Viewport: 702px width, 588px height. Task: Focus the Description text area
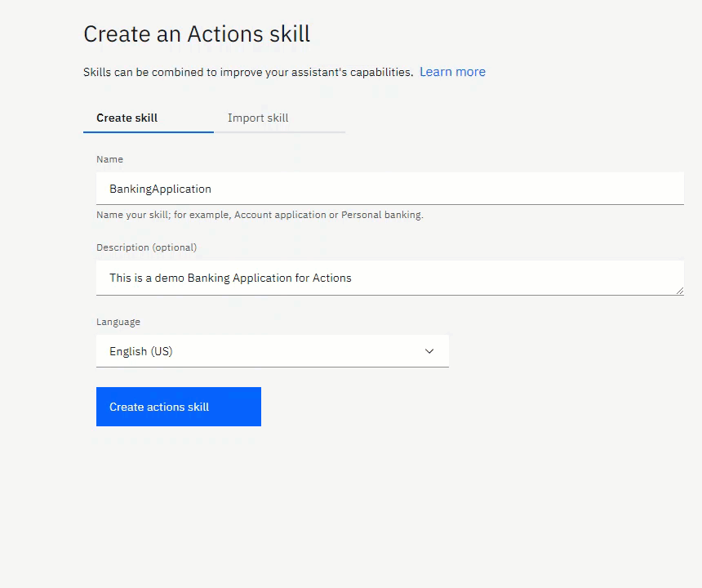coord(390,278)
